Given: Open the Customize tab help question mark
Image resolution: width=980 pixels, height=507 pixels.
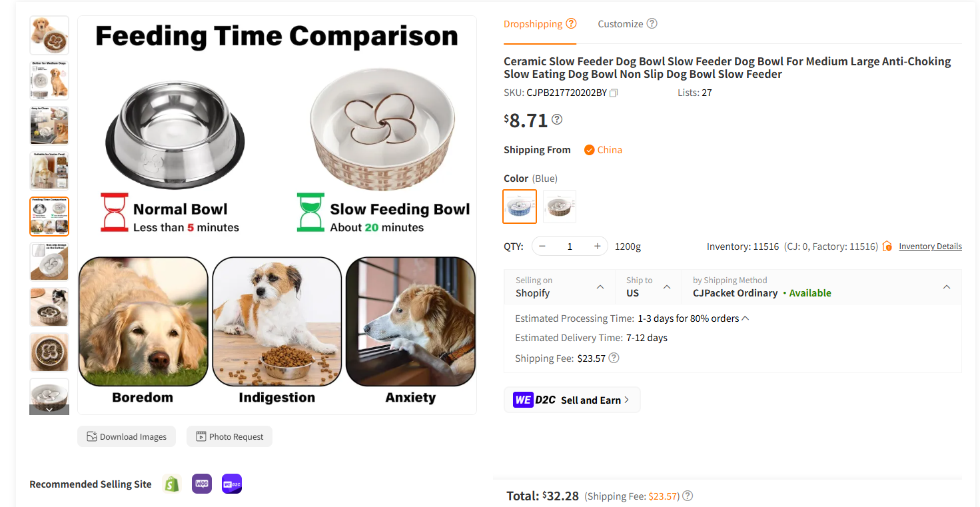Looking at the screenshot, I should tap(652, 23).
